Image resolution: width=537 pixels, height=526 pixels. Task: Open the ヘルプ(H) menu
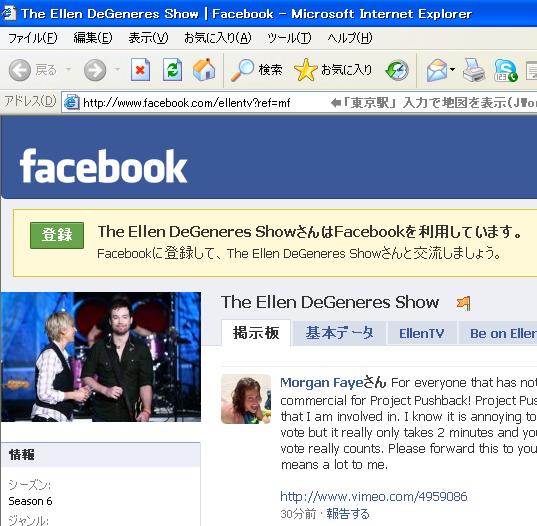350,38
